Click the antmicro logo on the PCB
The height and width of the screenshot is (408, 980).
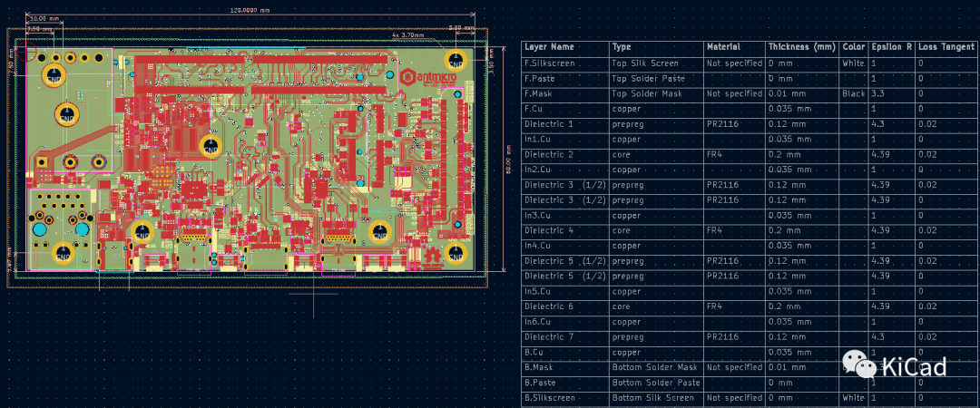(428, 78)
